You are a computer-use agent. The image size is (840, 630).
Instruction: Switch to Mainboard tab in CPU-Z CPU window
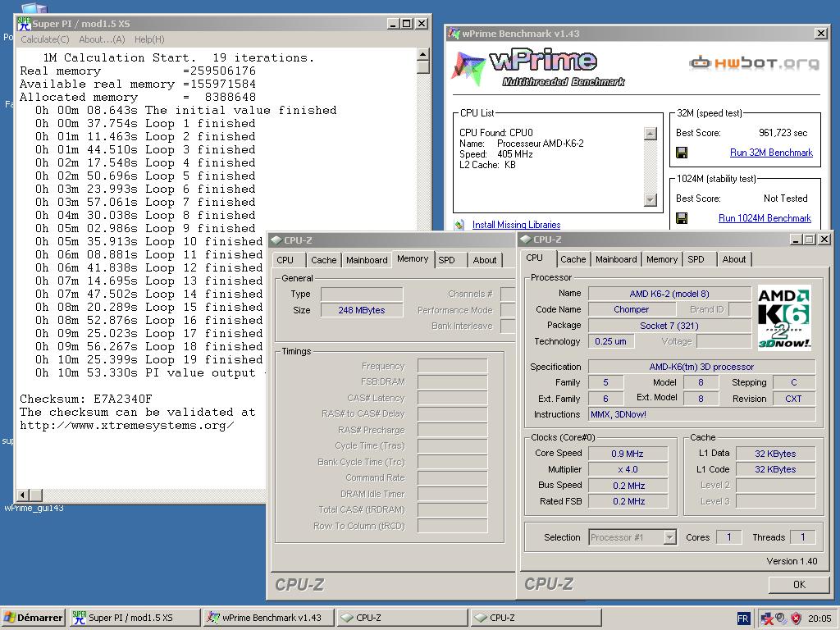click(x=616, y=259)
